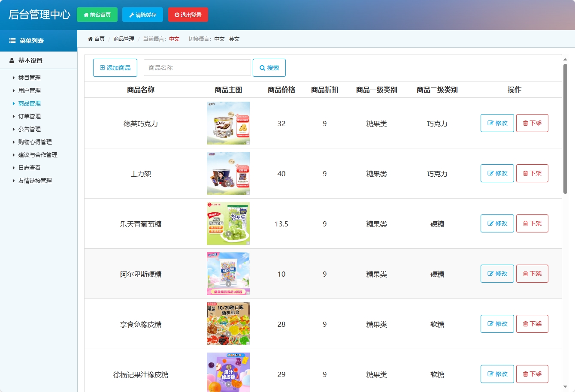Switch language to 英文
The width and height of the screenshot is (575, 392).
[x=234, y=39]
